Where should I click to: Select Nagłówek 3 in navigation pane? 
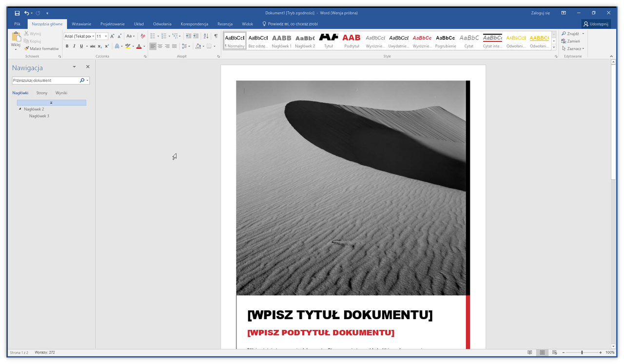[39, 116]
